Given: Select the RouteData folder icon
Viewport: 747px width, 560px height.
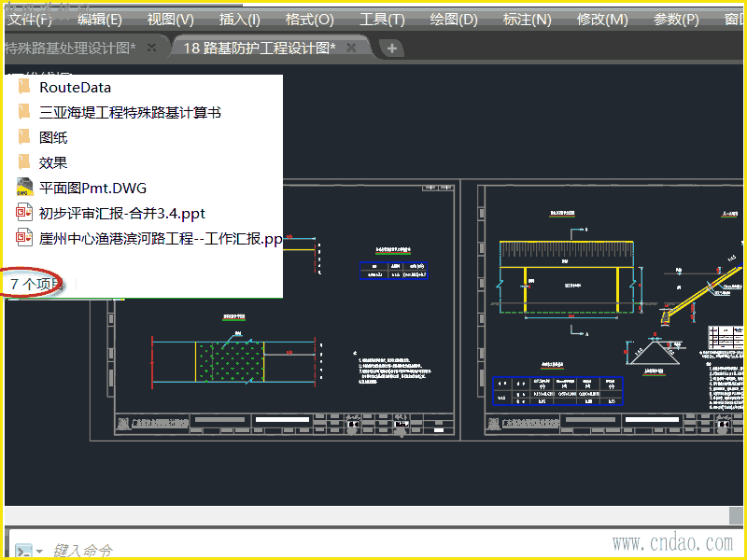Looking at the screenshot, I should pyautogui.click(x=24, y=87).
